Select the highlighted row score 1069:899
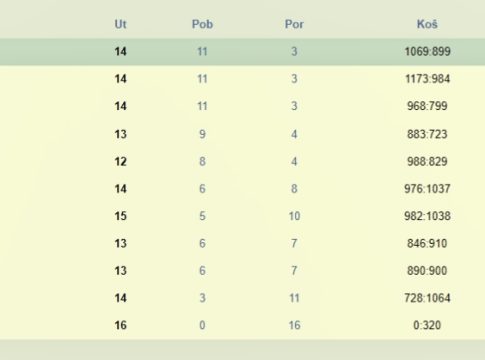This screenshot has width=485, height=360. [427, 51]
